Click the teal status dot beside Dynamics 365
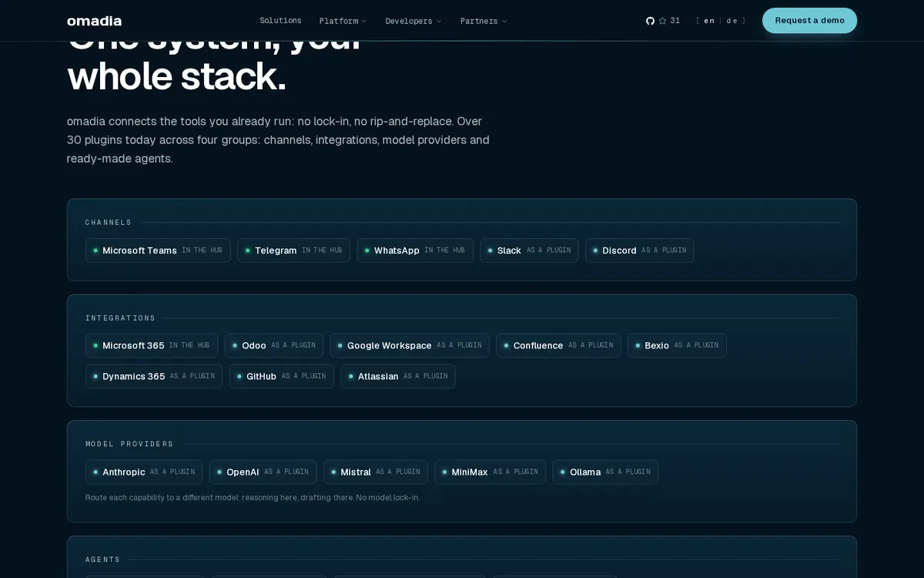924x578 pixels. [x=95, y=376]
